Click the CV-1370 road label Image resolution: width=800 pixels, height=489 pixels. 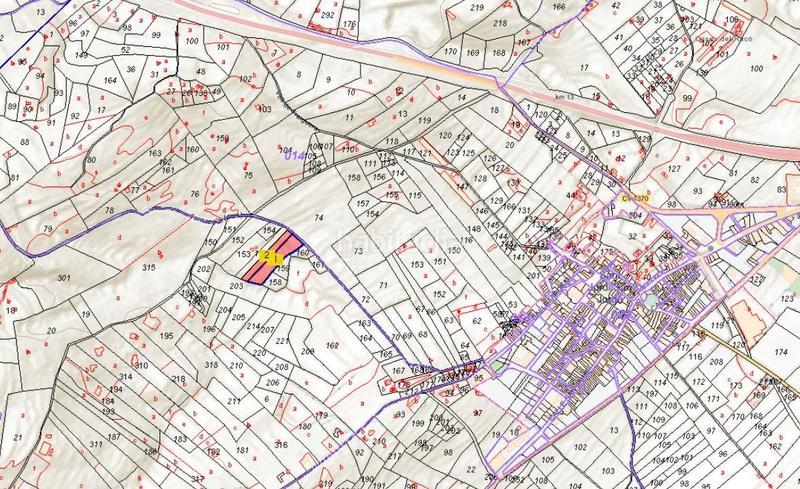pos(635,199)
